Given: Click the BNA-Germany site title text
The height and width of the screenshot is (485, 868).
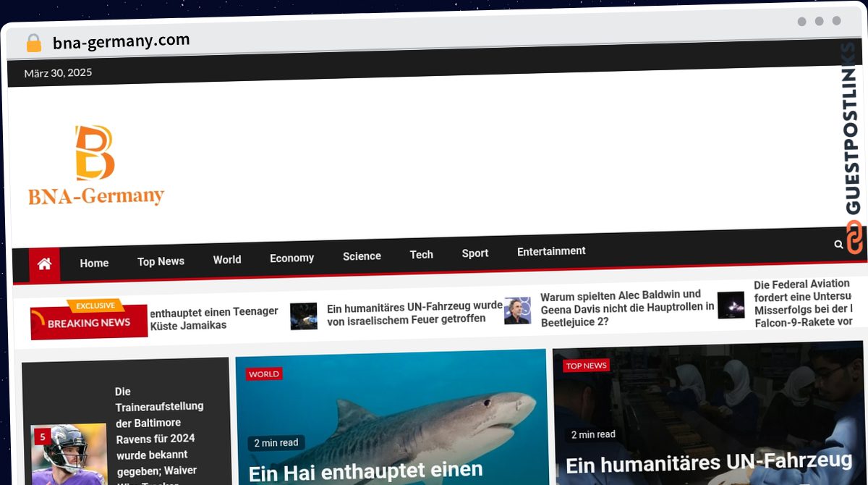Looking at the screenshot, I should point(96,196).
